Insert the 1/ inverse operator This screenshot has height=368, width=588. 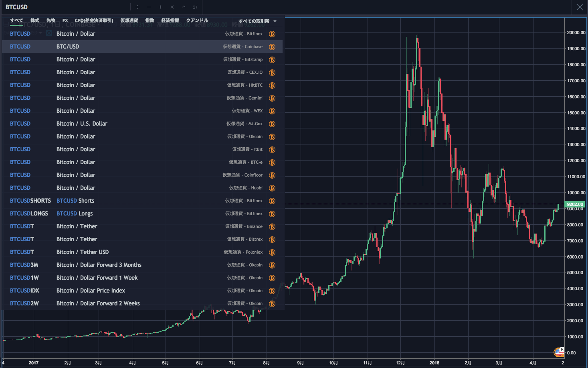tap(195, 7)
